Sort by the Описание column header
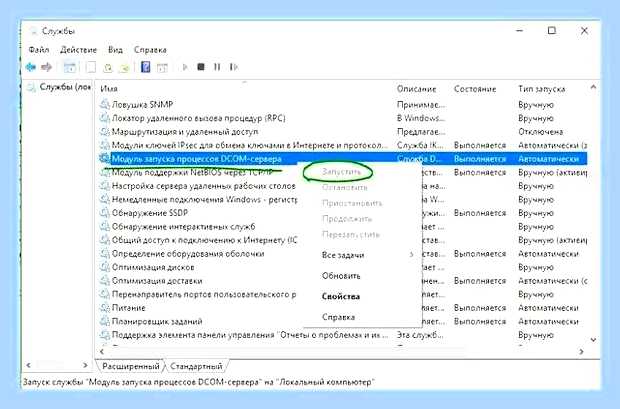Screen dimensions: 620x409 416,89
